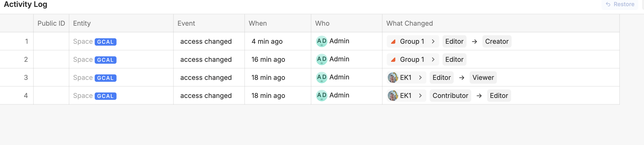
Task: Select row number 2 in the log
Action: click(x=26, y=60)
